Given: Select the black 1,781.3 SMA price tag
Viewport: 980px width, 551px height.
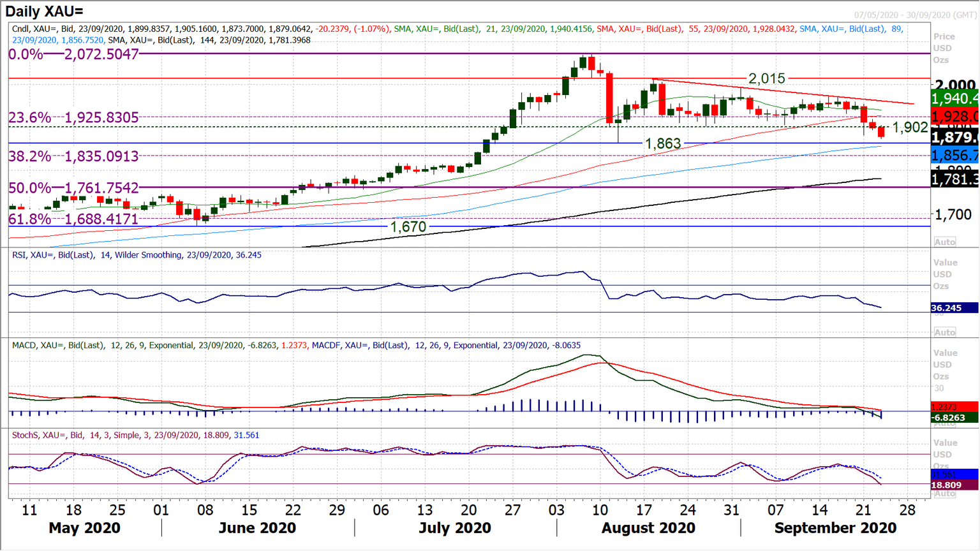Looking at the screenshot, I should pyautogui.click(x=954, y=180).
